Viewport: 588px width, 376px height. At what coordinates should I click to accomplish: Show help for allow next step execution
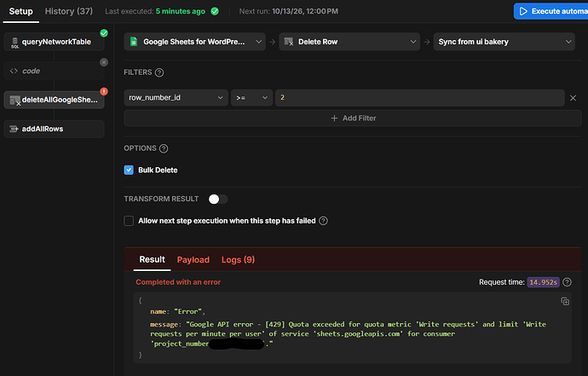point(323,221)
